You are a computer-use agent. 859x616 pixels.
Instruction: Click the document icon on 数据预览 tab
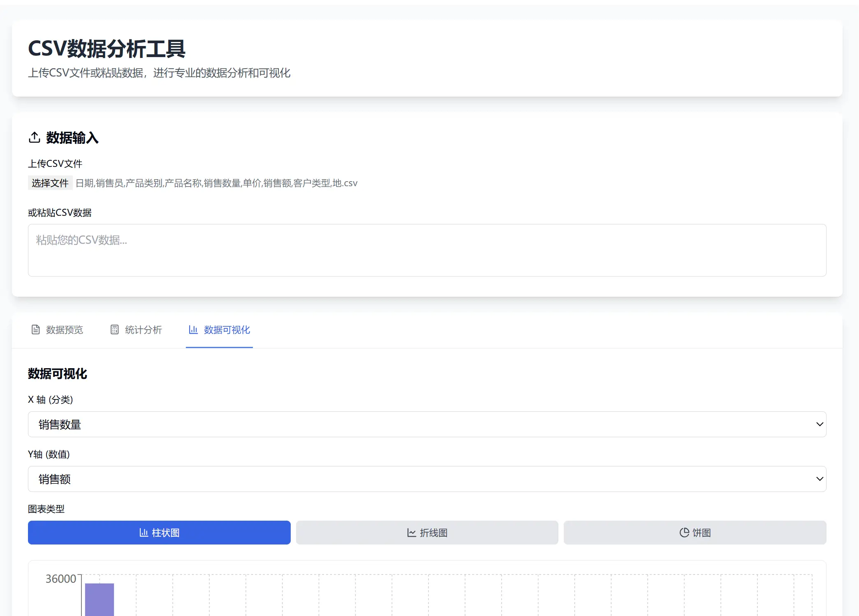tap(36, 330)
